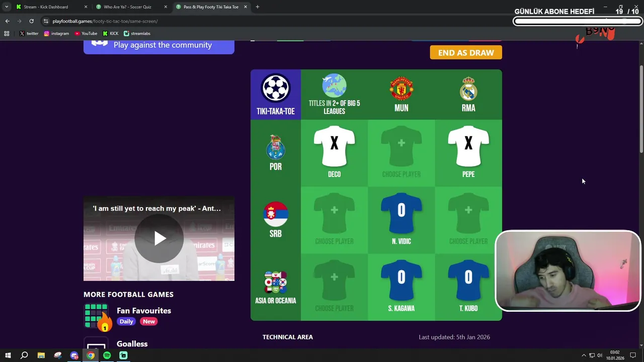This screenshot has height=362, width=644.
Task: Click the Daily badge under Fan Favourites
Action: point(126,321)
